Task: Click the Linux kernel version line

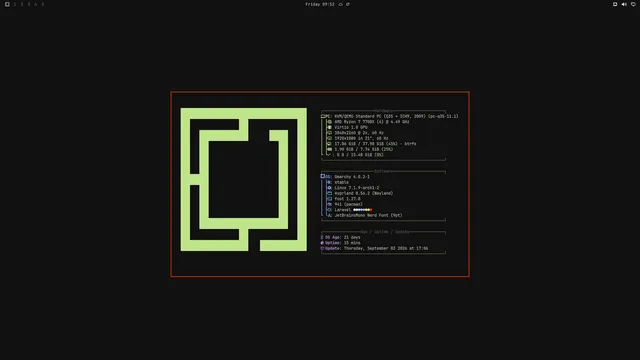Action: [x=357, y=188]
